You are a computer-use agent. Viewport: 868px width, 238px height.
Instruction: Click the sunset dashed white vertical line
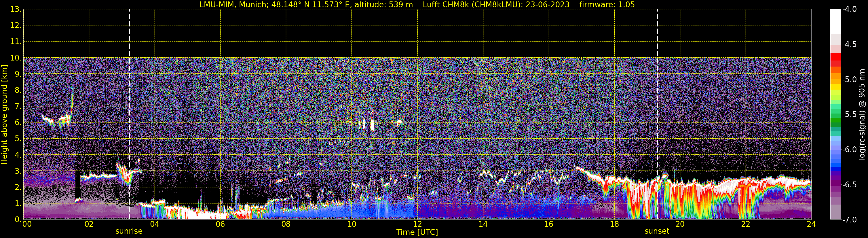657,114
